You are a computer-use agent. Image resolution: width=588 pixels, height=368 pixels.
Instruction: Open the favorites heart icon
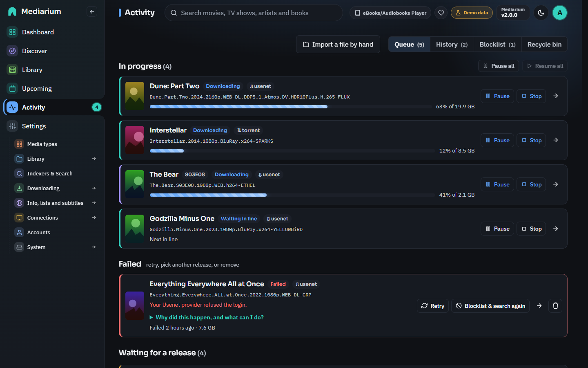coord(441,13)
